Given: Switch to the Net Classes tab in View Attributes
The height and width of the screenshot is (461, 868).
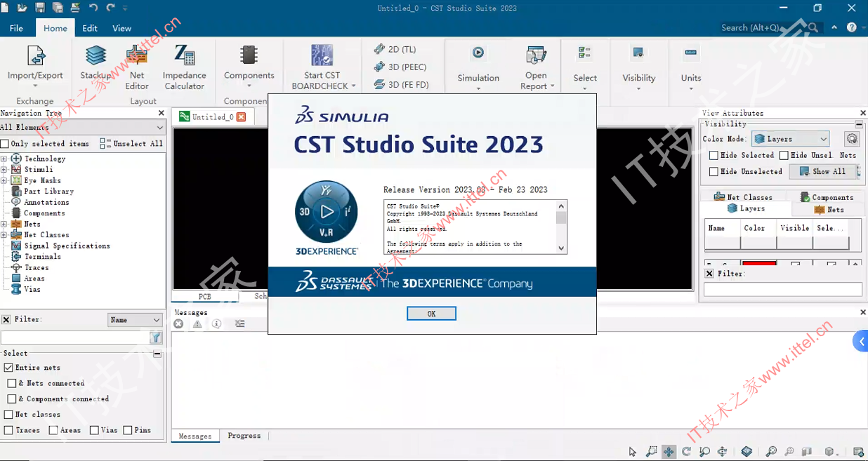Looking at the screenshot, I should point(743,197).
